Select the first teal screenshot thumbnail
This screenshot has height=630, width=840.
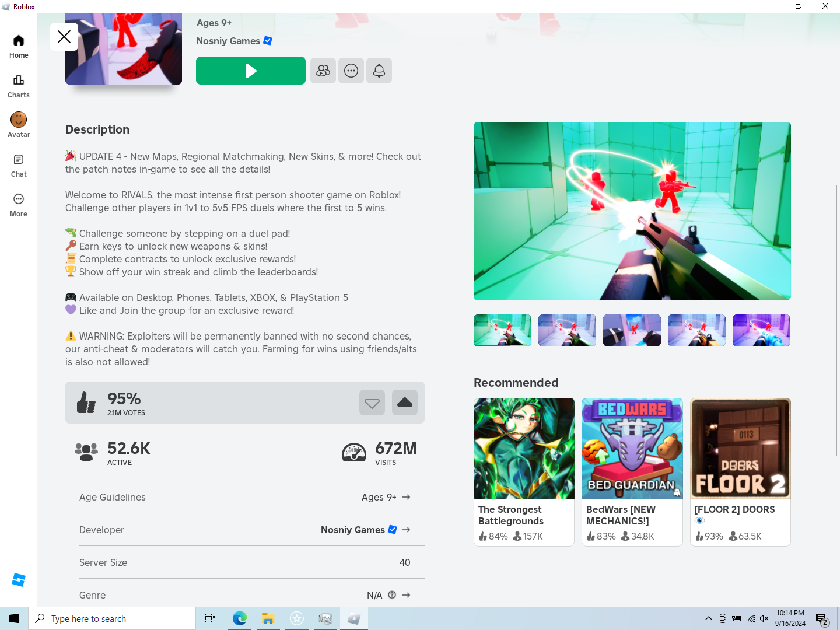503,330
